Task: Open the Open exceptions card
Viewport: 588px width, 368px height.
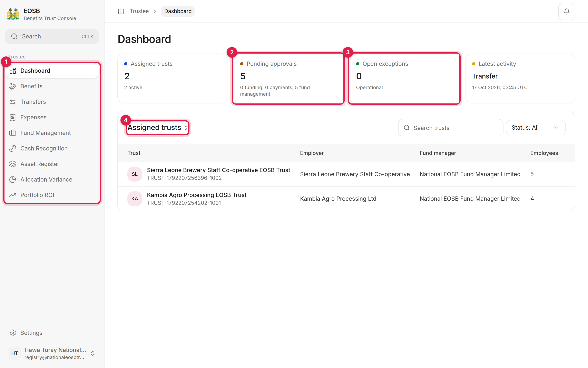Action: click(404, 79)
